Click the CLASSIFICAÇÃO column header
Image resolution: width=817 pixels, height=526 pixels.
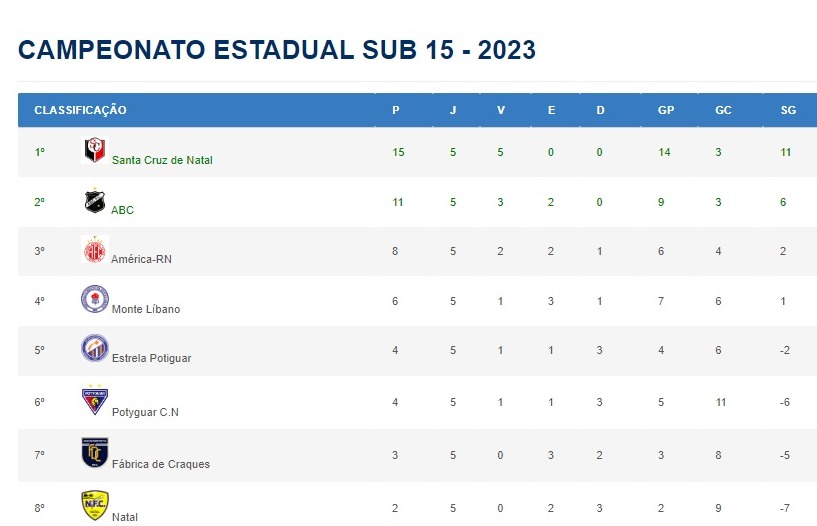click(80, 110)
